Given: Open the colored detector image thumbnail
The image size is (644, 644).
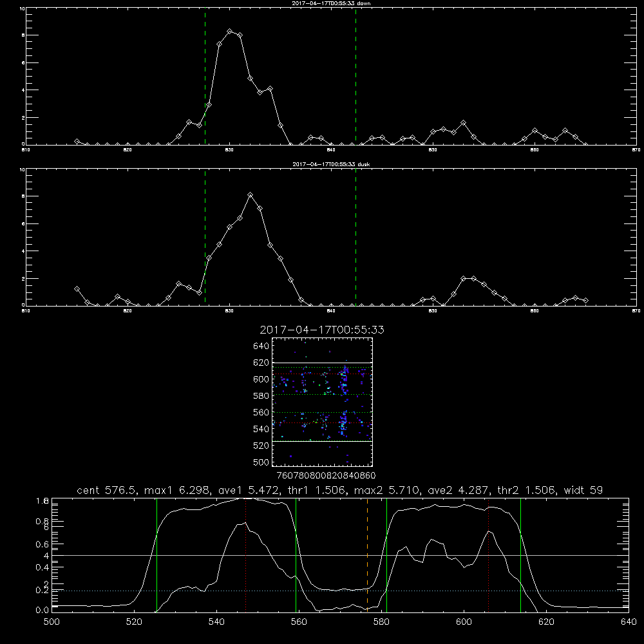Looking at the screenshot, I should coord(323,402).
